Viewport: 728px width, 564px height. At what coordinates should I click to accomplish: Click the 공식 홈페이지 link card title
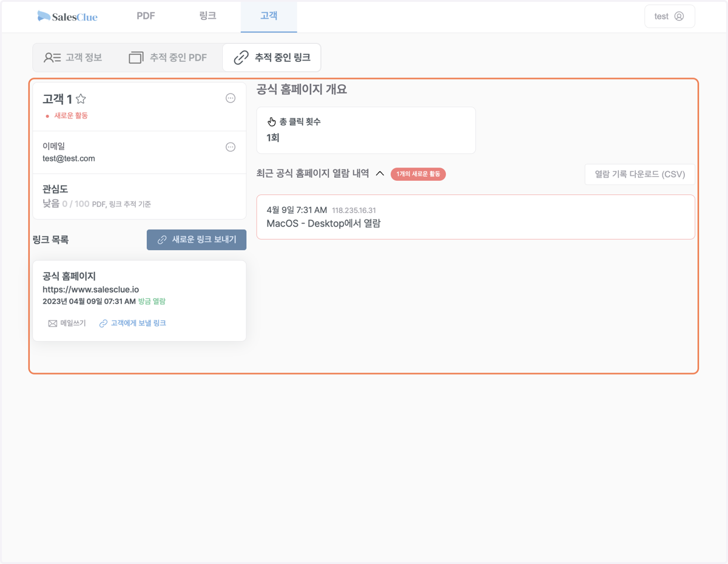click(69, 276)
